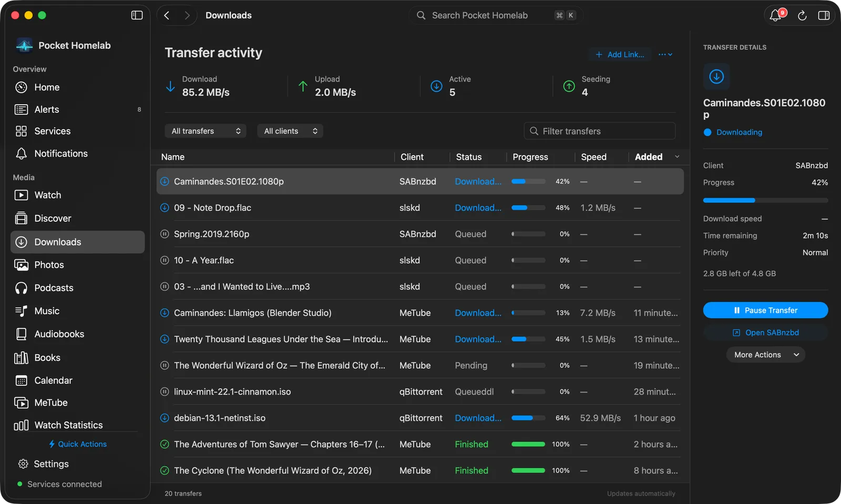Viewport: 841px width, 504px height.
Task: Sort by the Name column header
Action: click(x=173, y=157)
